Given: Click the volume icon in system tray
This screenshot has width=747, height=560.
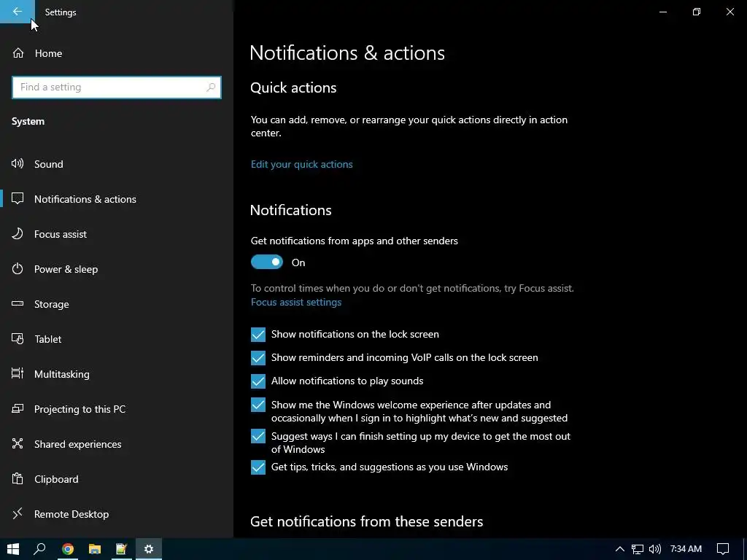Looking at the screenshot, I should point(655,549).
